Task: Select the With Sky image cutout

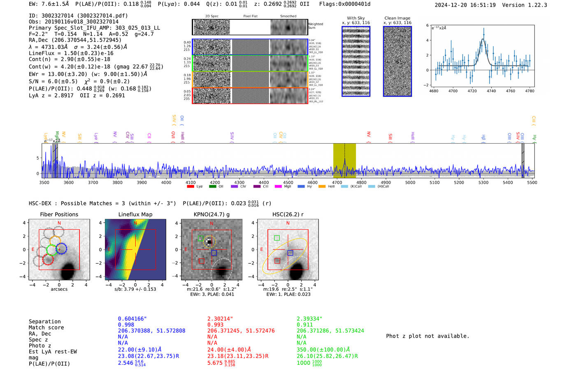Action: [x=356, y=61]
